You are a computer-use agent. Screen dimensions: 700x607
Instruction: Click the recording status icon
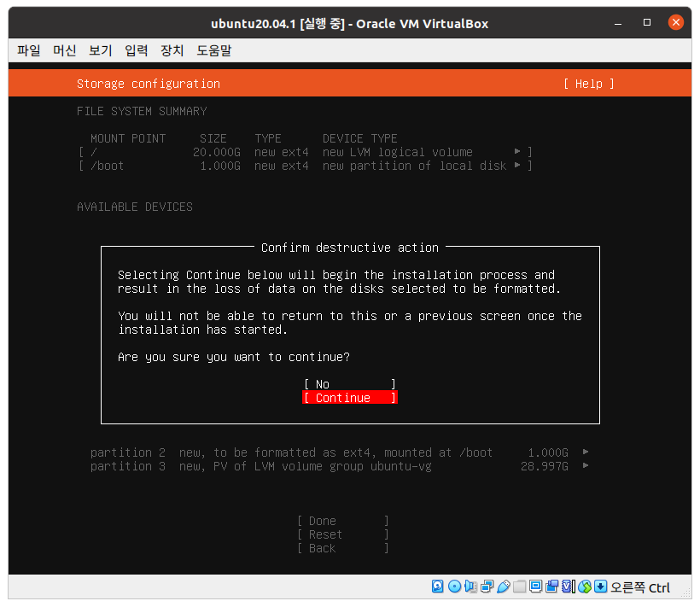(x=551, y=587)
